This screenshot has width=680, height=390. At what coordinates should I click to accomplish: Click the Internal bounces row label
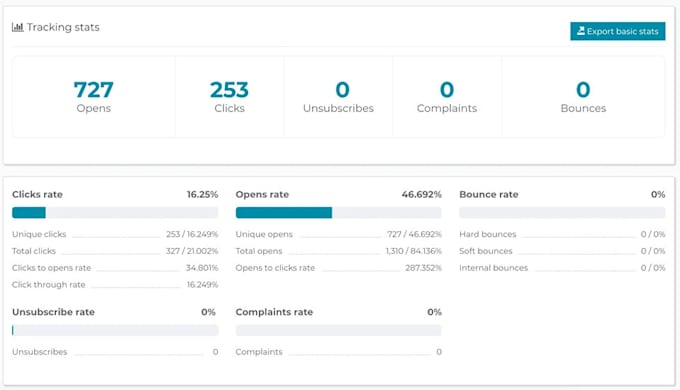coord(494,268)
